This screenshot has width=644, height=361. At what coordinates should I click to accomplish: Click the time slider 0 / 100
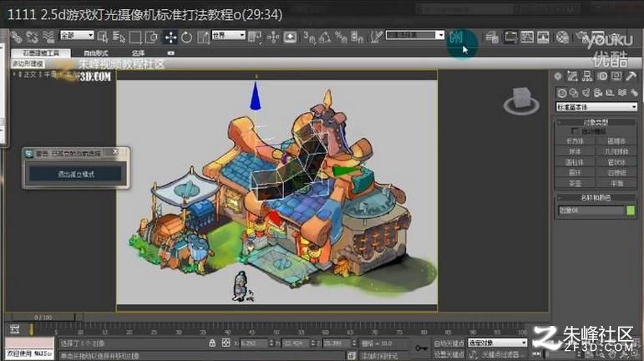(43, 318)
